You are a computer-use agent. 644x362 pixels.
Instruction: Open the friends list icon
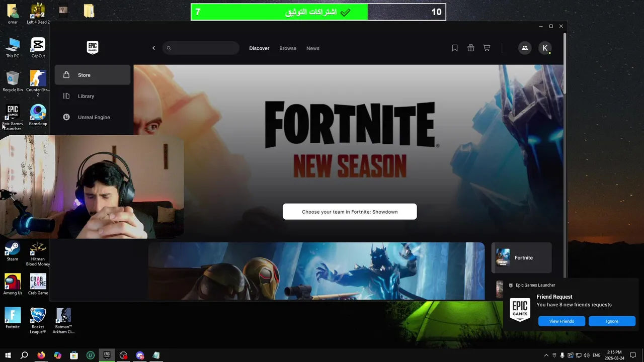point(525,48)
